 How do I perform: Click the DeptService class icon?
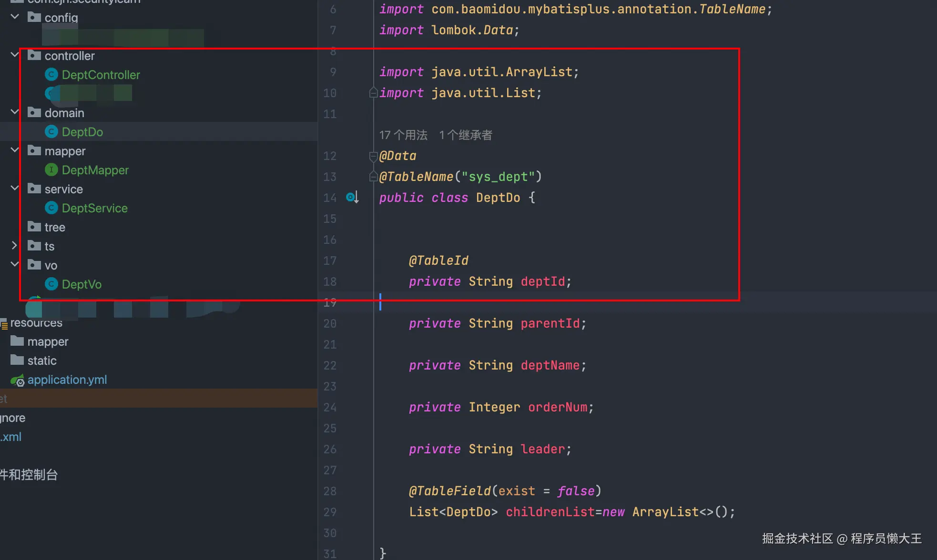51,208
